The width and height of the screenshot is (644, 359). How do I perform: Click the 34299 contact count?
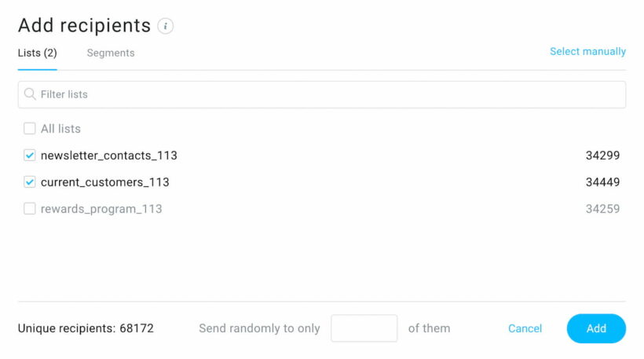click(602, 156)
